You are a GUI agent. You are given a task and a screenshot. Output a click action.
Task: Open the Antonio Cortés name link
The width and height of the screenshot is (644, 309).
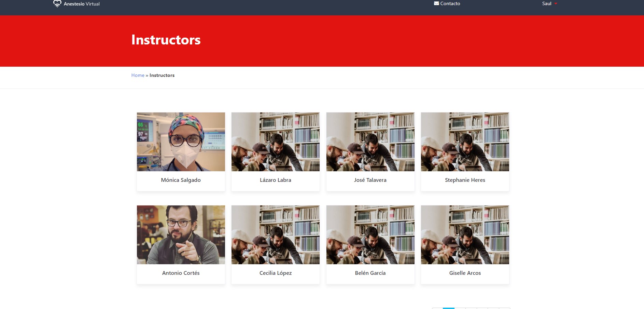coord(181,273)
